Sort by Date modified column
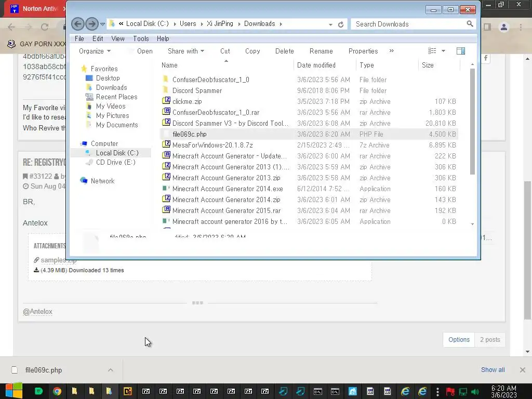Image resolution: width=532 pixels, height=399 pixels. 325,65
